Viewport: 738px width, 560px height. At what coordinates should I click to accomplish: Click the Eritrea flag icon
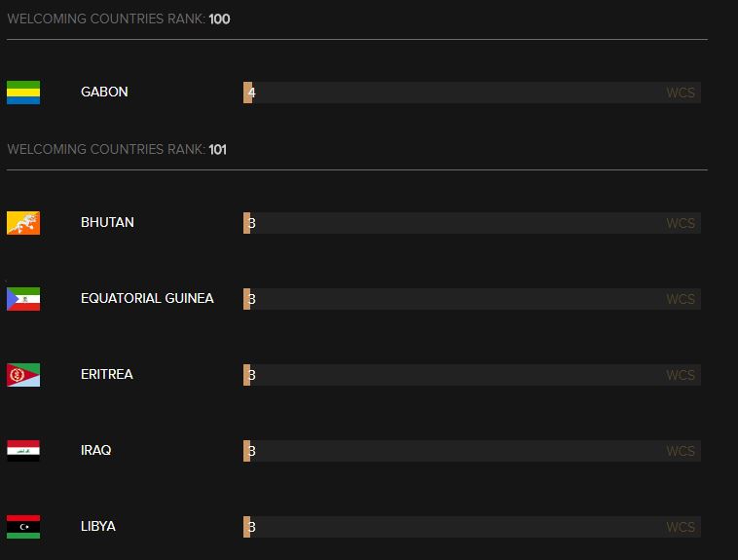pos(23,375)
